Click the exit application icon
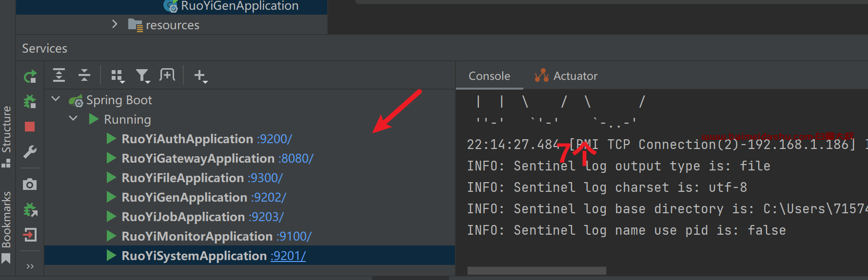 30,235
